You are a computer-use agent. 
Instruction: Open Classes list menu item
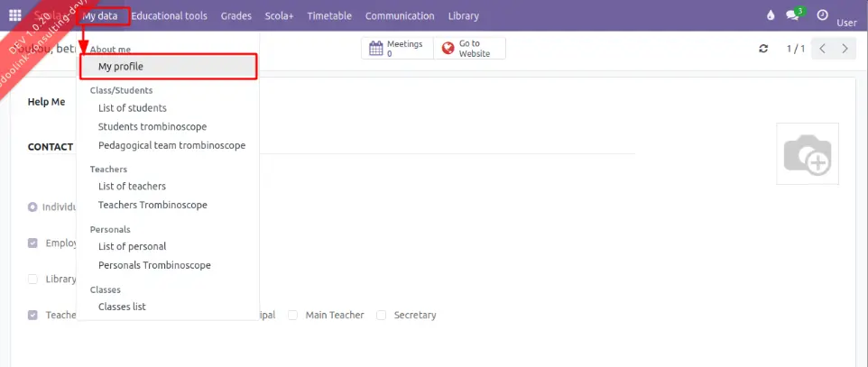click(x=122, y=307)
